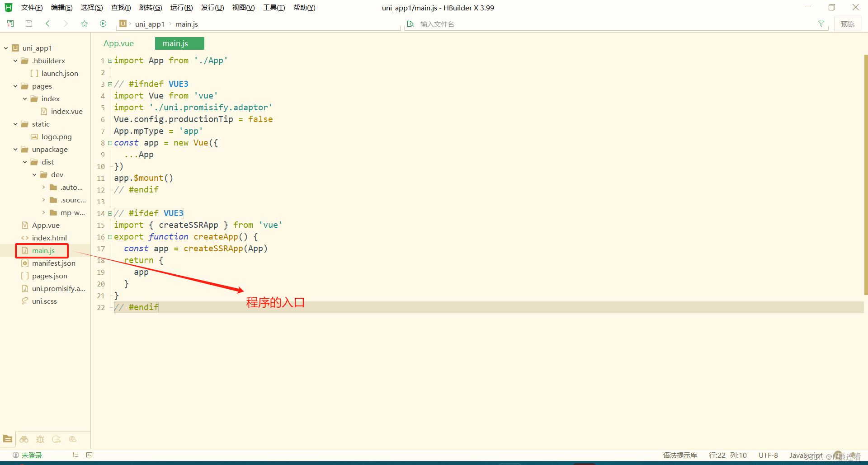Click main.js in the breadcrumb path
The width and height of the screenshot is (868, 465).
point(187,24)
